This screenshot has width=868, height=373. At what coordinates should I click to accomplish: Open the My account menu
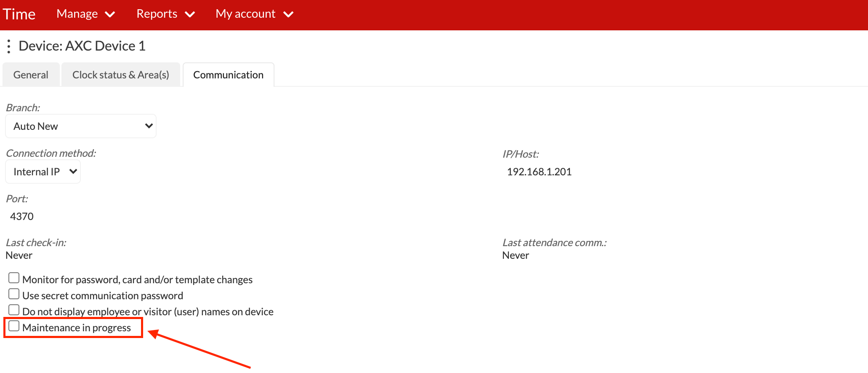pyautogui.click(x=255, y=14)
